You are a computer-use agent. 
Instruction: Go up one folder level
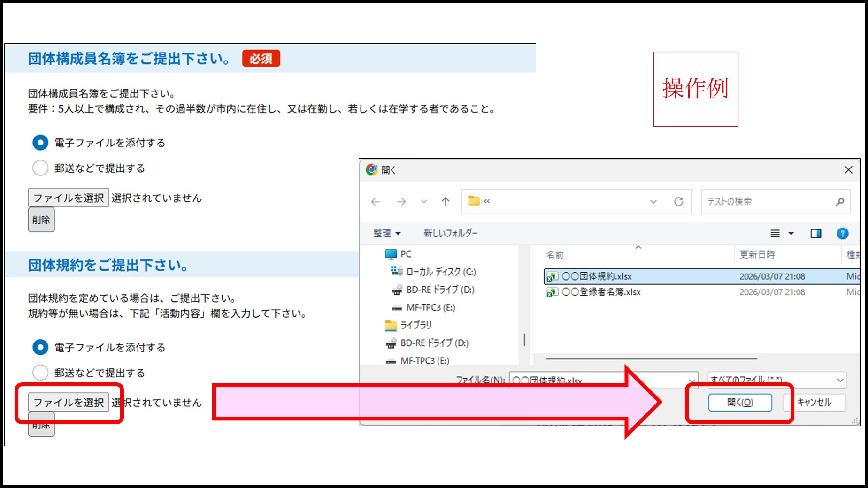[x=445, y=202]
